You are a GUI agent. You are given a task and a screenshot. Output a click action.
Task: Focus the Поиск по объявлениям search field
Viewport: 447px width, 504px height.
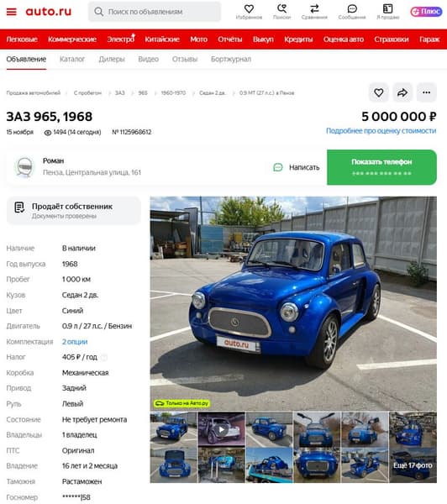(155, 12)
